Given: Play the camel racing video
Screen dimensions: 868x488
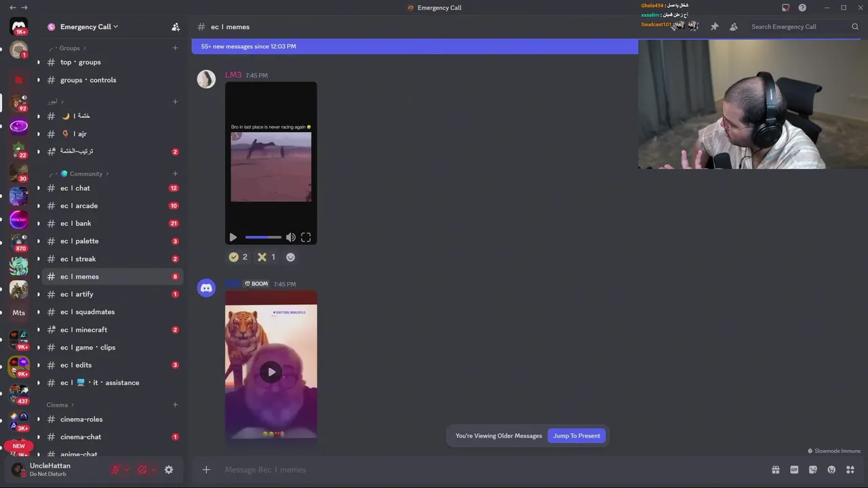Looking at the screenshot, I should (233, 237).
